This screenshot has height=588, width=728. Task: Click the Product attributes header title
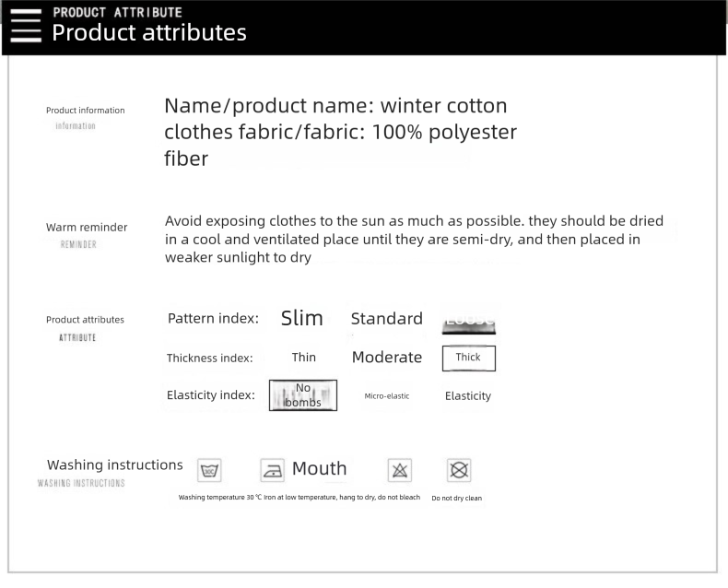(x=149, y=32)
